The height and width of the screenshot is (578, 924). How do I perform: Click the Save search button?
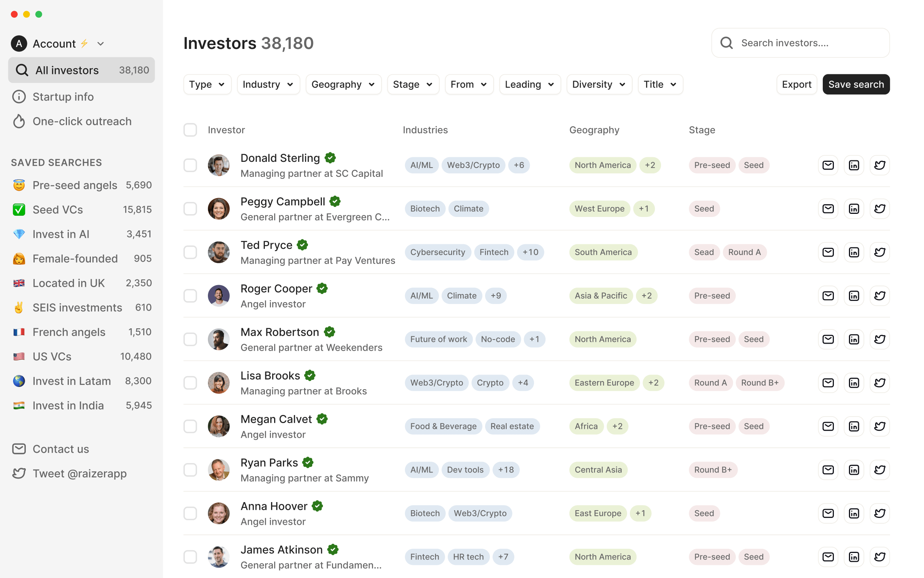coord(855,84)
